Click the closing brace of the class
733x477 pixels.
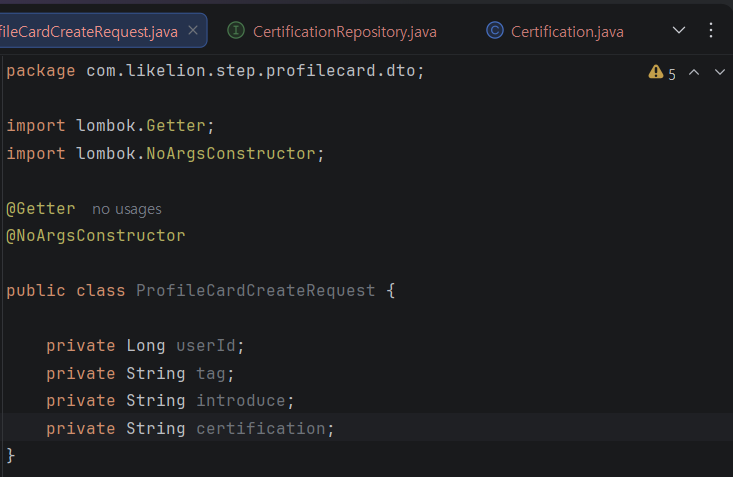[x=11, y=455]
